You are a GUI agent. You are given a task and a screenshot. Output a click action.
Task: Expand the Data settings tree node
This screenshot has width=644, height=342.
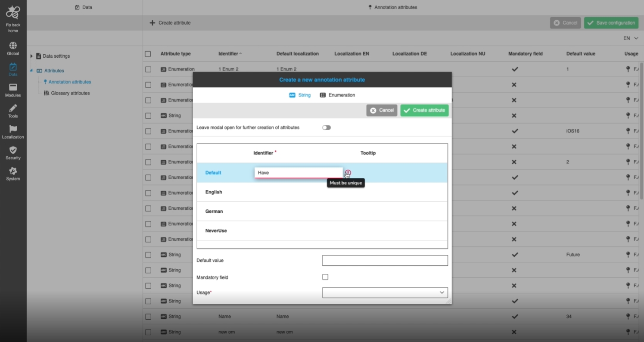(31, 56)
